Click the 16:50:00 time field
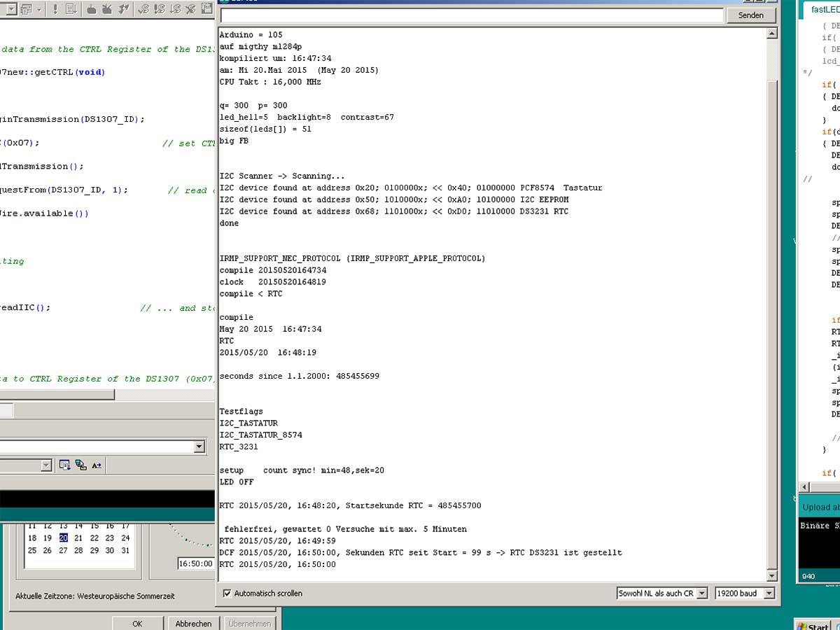The width and height of the screenshot is (840, 630). [x=195, y=563]
